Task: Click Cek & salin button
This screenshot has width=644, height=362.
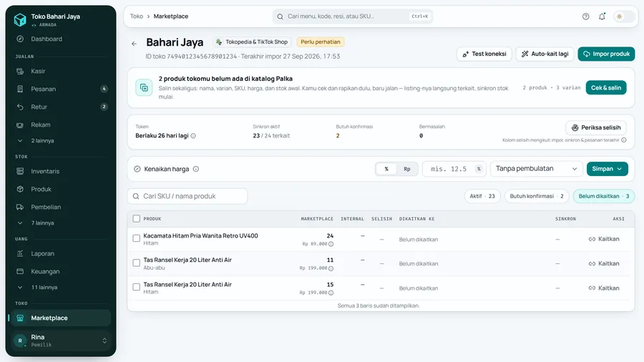Action: (x=606, y=87)
